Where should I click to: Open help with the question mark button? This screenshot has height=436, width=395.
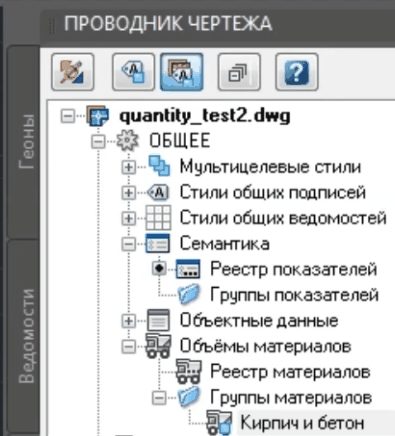297,72
